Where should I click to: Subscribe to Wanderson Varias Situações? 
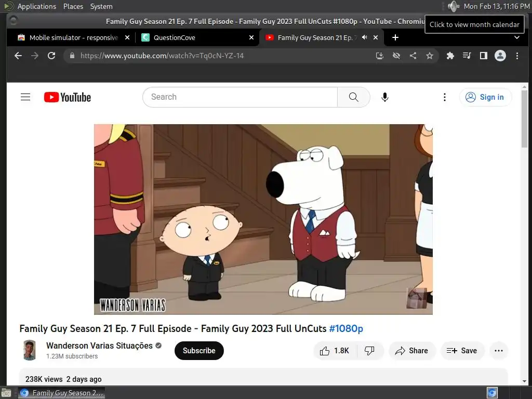pos(199,351)
